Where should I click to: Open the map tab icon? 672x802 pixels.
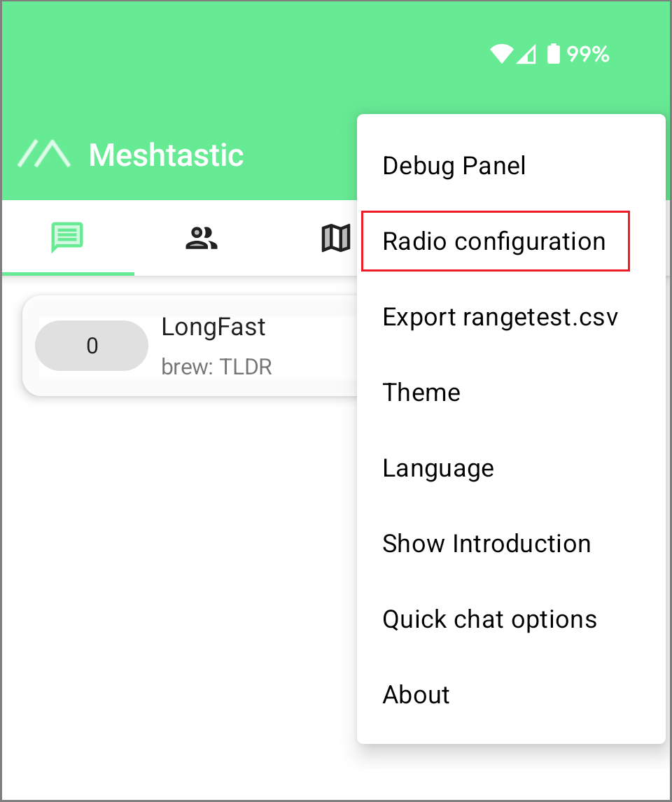coord(335,238)
